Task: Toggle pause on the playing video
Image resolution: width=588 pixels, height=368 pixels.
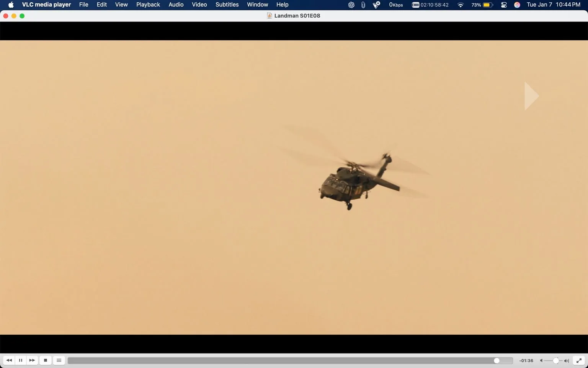Action: point(21,360)
